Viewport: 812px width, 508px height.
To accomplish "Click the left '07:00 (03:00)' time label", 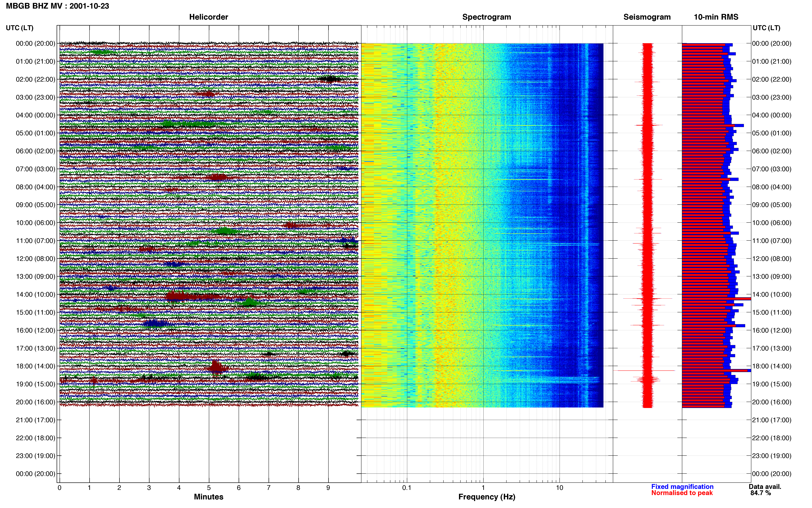I will point(36,169).
